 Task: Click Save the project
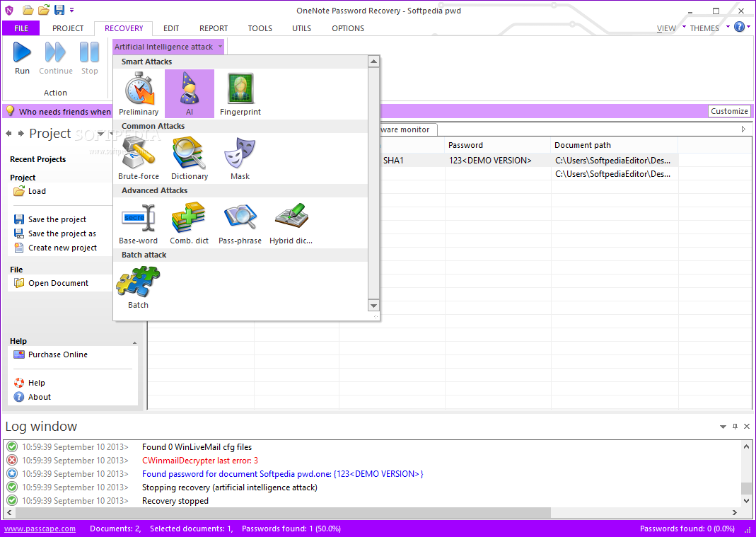pos(50,219)
